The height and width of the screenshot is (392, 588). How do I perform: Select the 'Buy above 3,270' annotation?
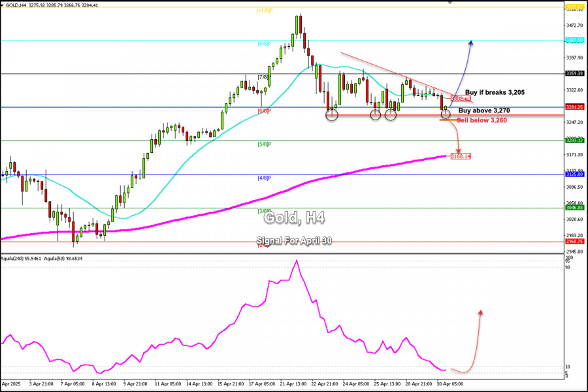coord(484,110)
